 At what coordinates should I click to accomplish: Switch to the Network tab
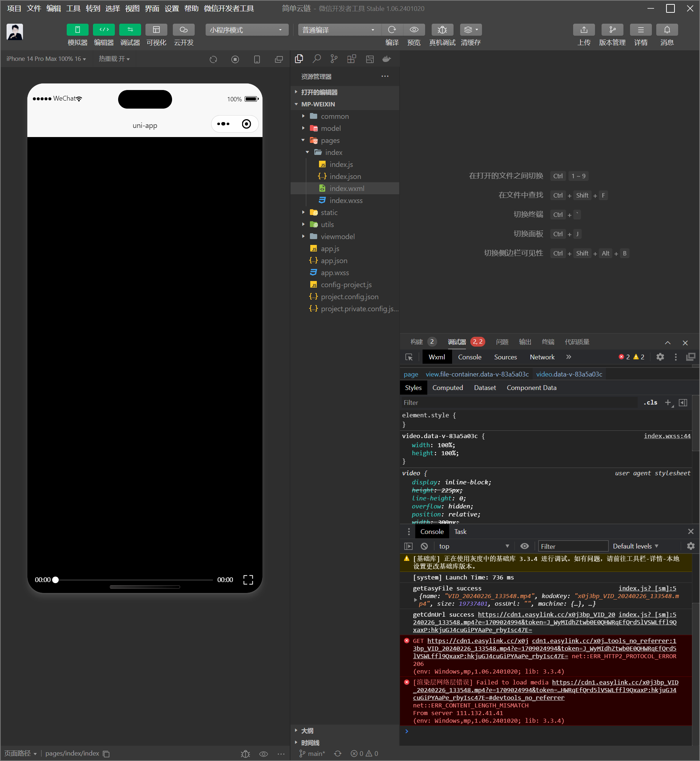click(542, 357)
